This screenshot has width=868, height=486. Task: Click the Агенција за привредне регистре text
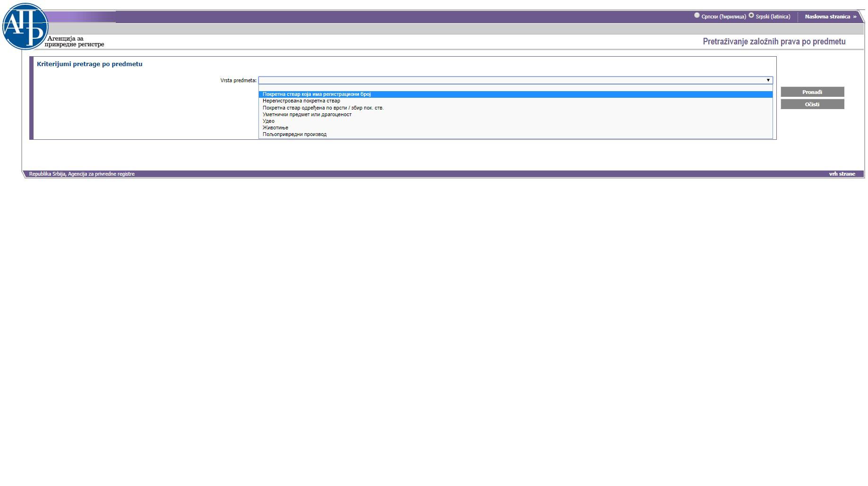(75, 42)
